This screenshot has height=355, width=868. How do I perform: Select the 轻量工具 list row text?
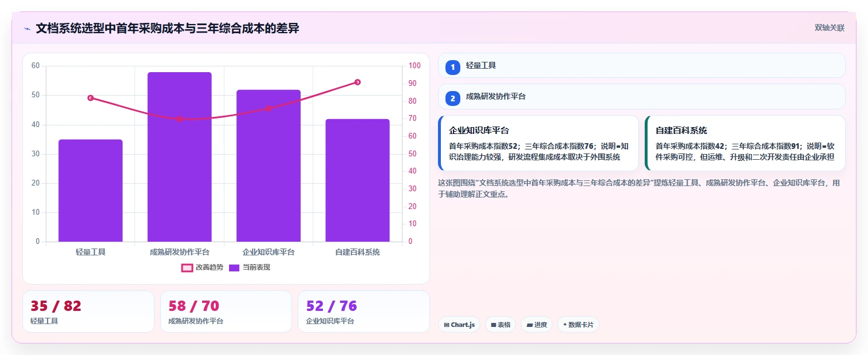pos(481,66)
